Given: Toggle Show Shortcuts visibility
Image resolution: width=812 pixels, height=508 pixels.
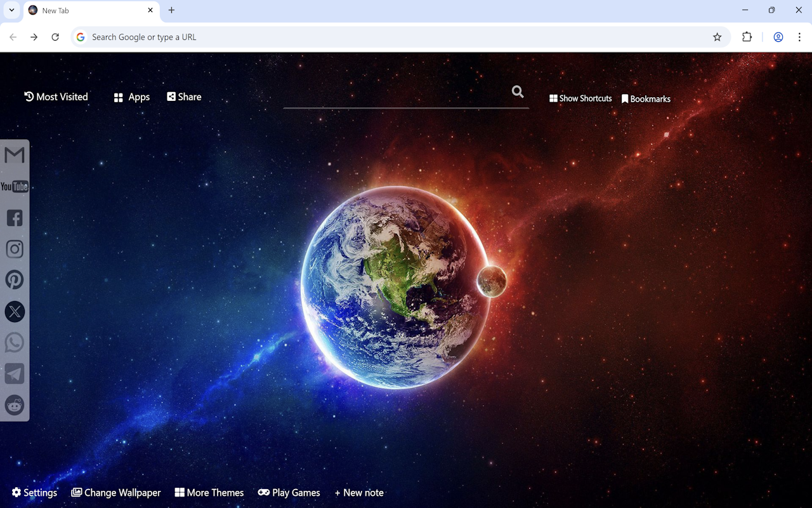Looking at the screenshot, I should (580, 98).
